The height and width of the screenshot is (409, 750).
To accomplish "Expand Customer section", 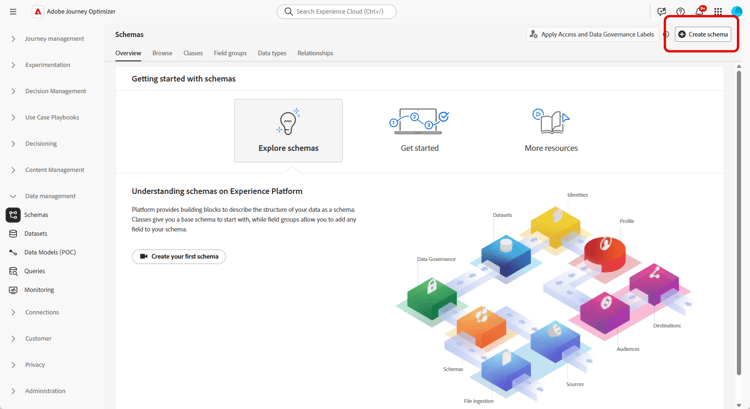I will point(13,339).
